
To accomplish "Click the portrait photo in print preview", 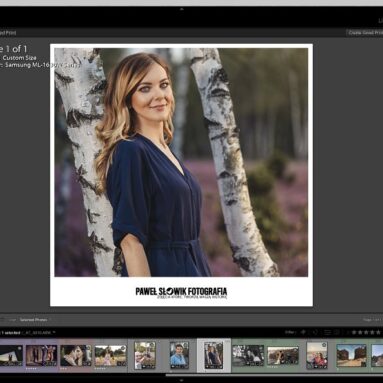I will click(x=181, y=162).
